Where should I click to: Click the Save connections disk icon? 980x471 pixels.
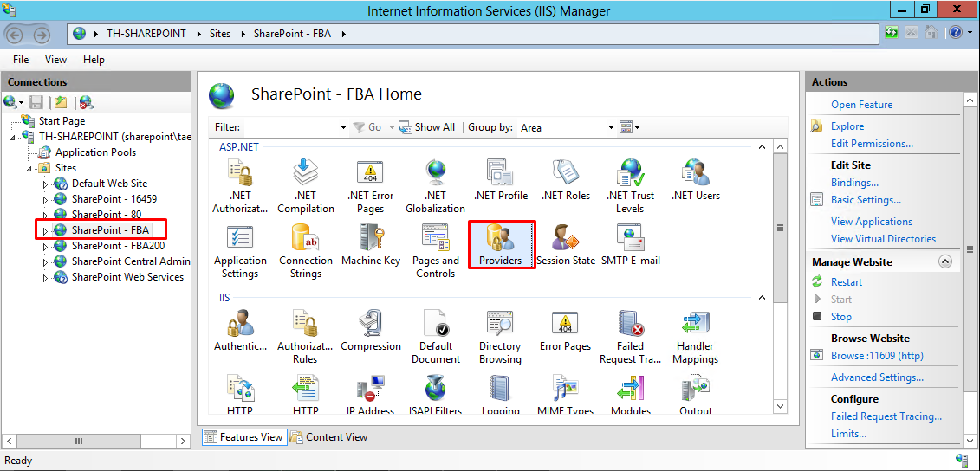tap(36, 102)
